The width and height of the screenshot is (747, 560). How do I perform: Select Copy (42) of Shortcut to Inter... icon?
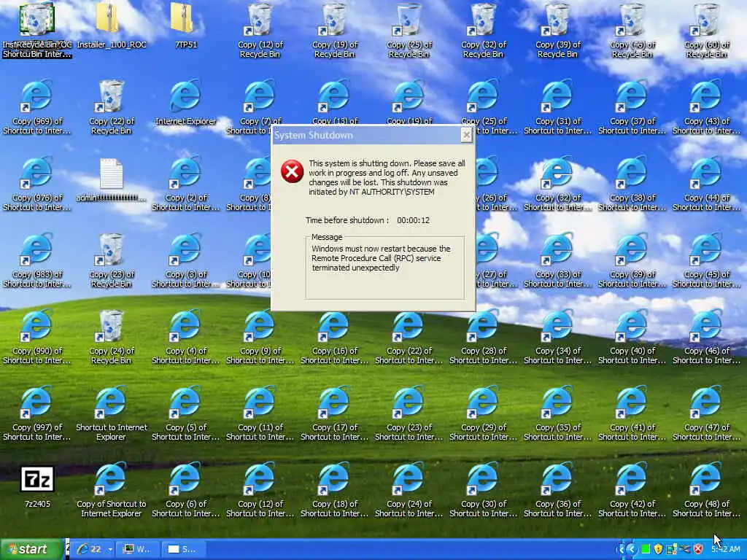(x=632, y=491)
